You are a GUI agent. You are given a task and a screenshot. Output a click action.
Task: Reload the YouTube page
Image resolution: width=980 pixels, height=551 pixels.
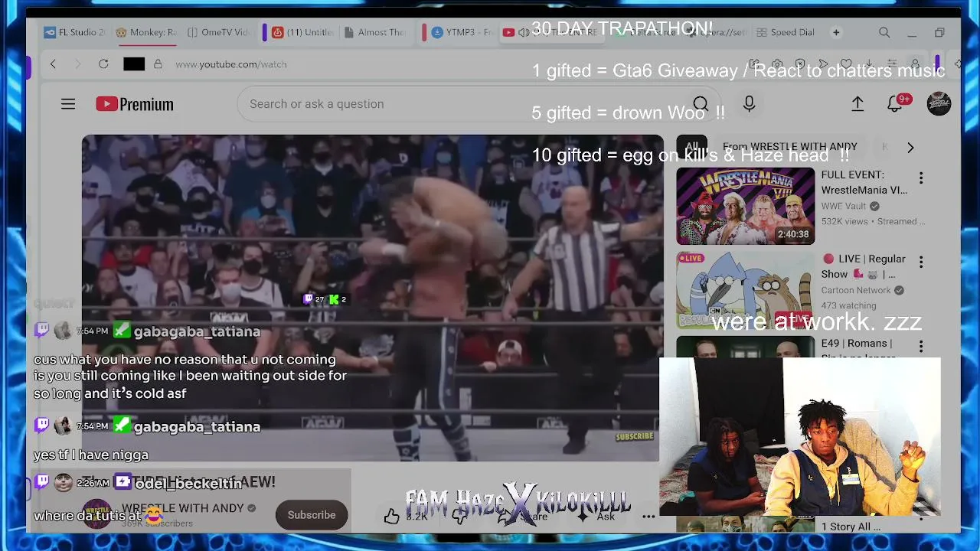tap(103, 64)
